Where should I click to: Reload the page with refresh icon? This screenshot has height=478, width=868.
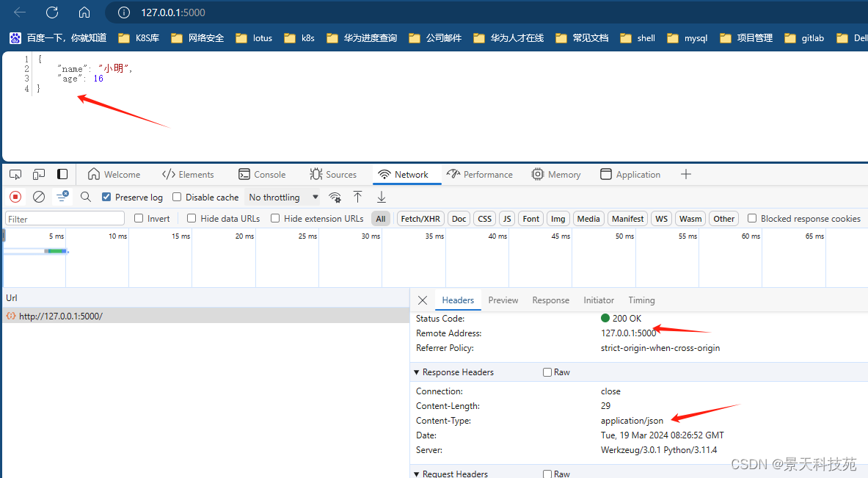coord(52,12)
